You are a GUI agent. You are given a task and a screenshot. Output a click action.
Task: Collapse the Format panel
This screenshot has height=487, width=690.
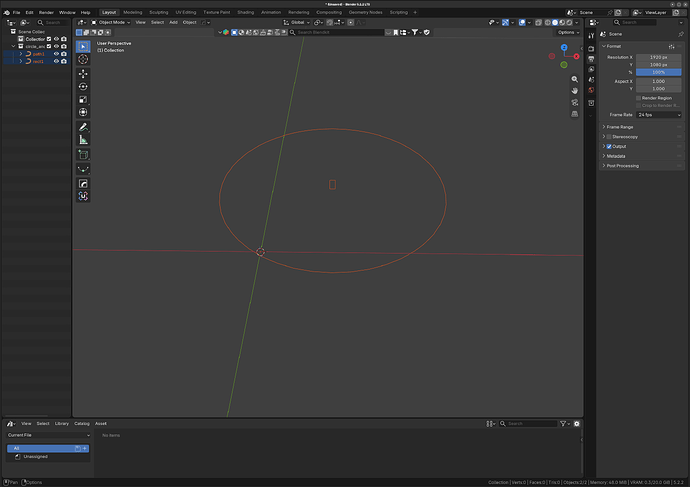tap(611, 46)
